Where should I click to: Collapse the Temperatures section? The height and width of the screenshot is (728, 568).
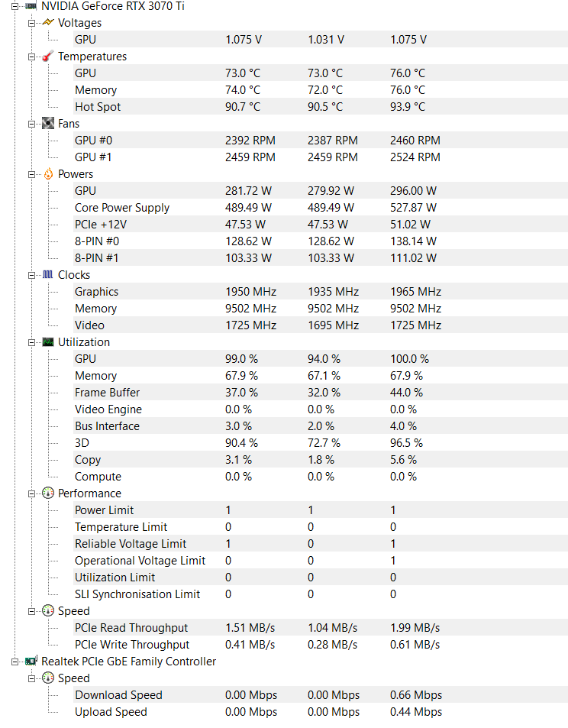pyautogui.click(x=32, y=57)
